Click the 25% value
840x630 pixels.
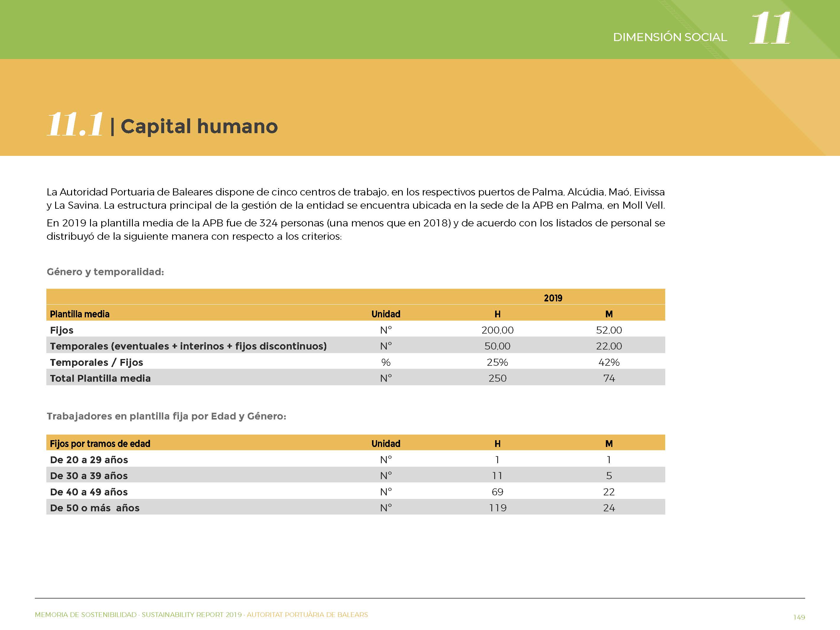(x=498, y=362)
